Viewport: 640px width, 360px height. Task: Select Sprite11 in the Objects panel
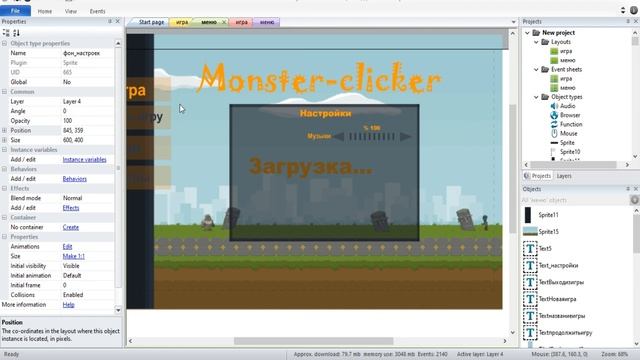point(548,215)
